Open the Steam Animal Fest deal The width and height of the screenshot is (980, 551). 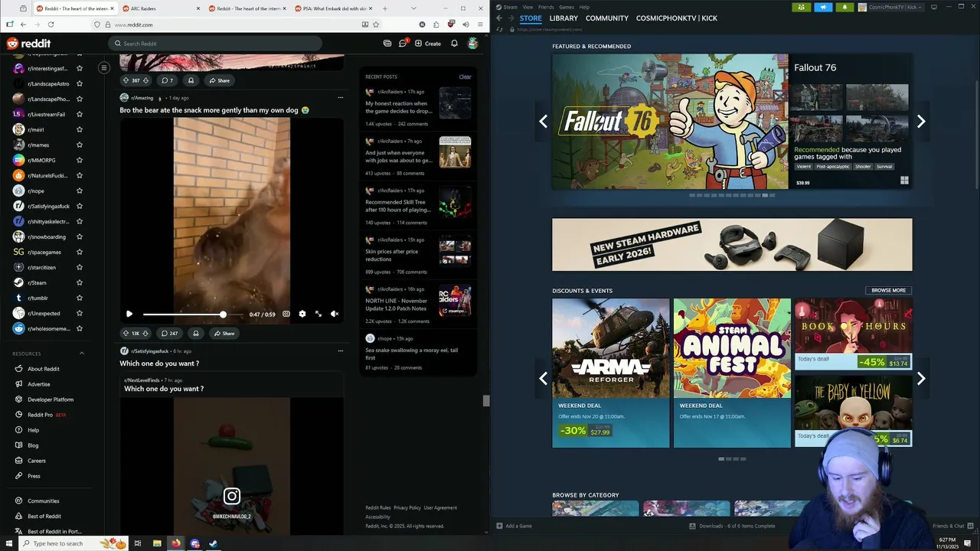(x=732, y=373)
